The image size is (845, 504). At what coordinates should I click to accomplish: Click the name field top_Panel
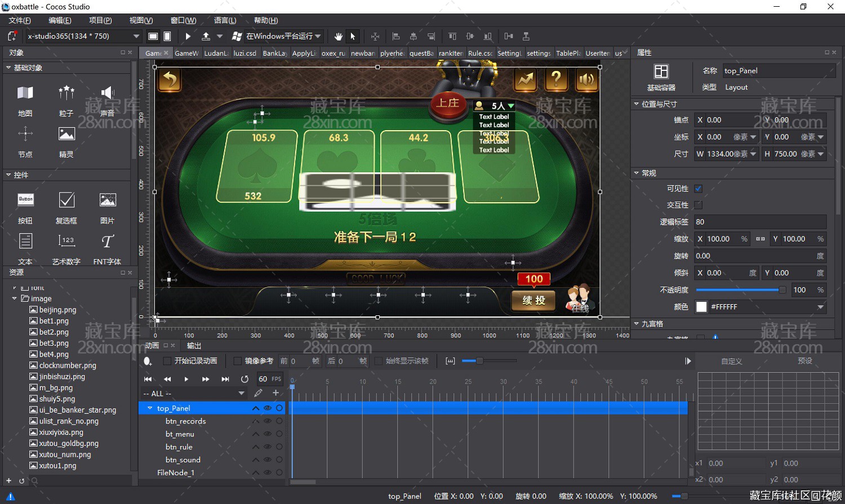pyautogui.click(x=779, y=71)
